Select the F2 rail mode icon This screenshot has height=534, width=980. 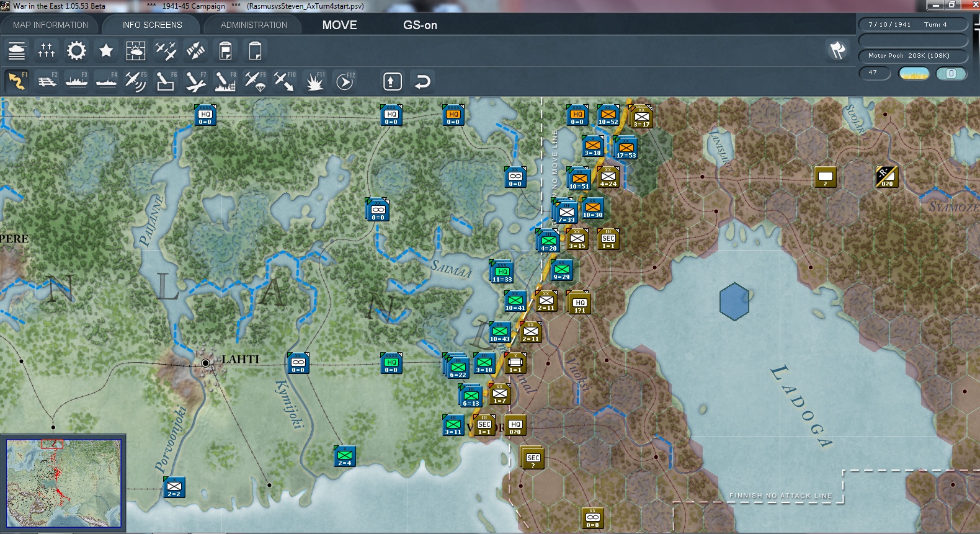click(x=47, y=81)
